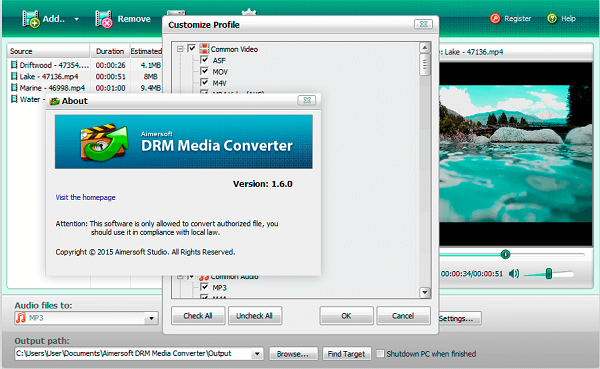Image resolution: width=600 pixels, height=369 pixels.
Task: Click the Output path text field
Action: [134, 354]
